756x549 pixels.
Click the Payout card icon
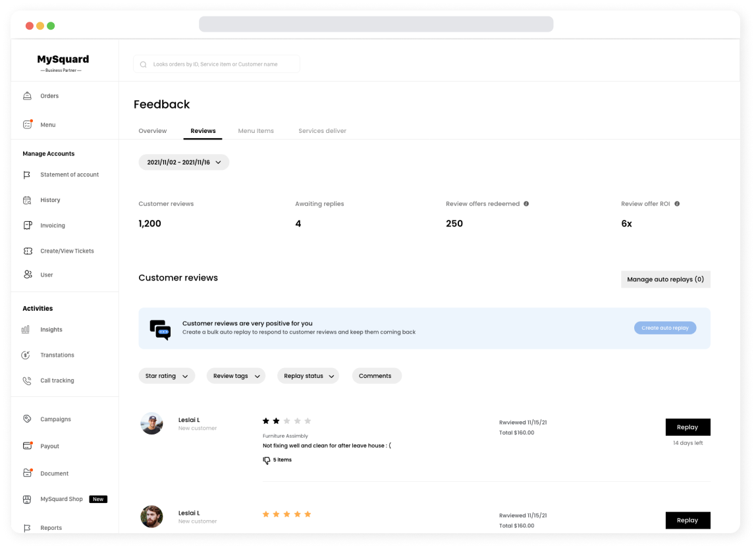tap(28, 446)
